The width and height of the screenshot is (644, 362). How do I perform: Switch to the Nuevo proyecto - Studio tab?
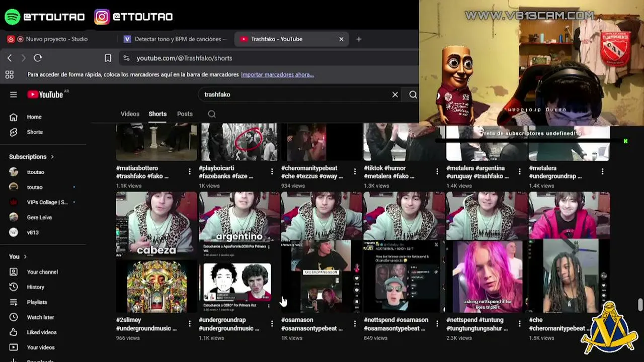(56, 39)
